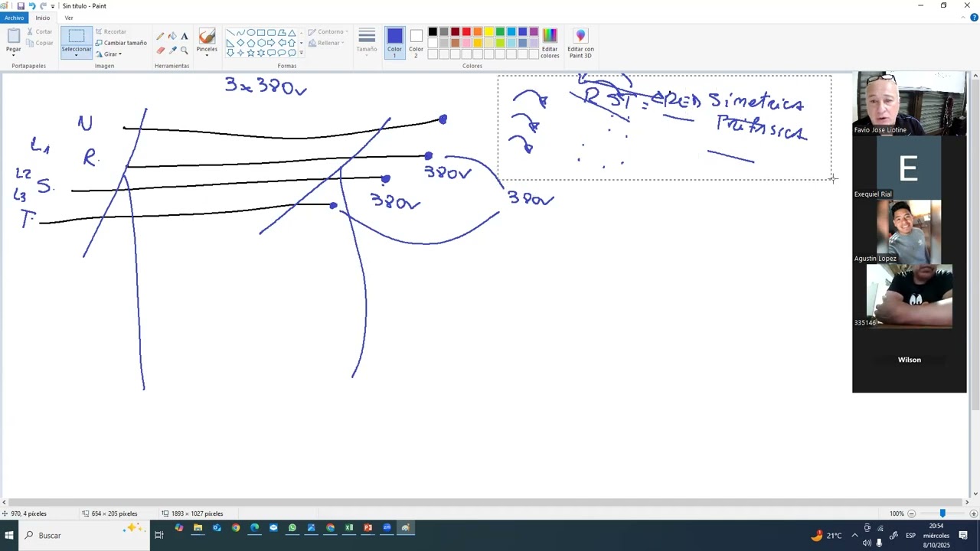Click the Copiar button

click(39, 43)
